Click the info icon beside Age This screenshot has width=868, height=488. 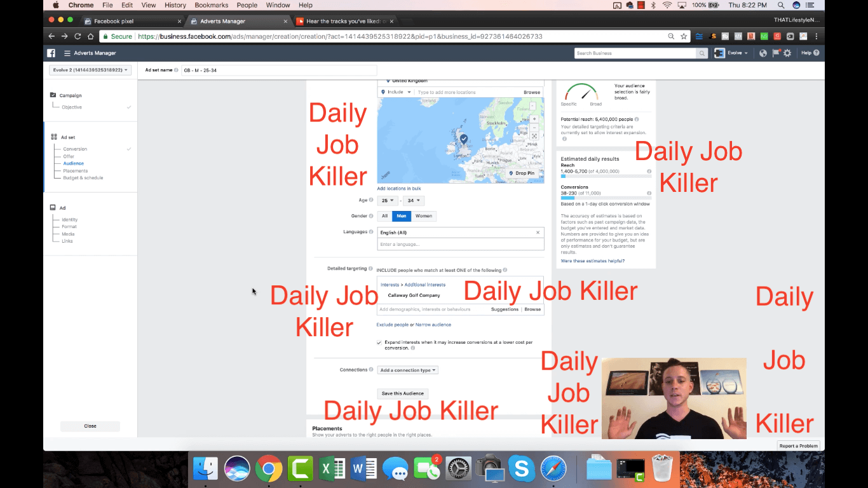click(371, 200)
